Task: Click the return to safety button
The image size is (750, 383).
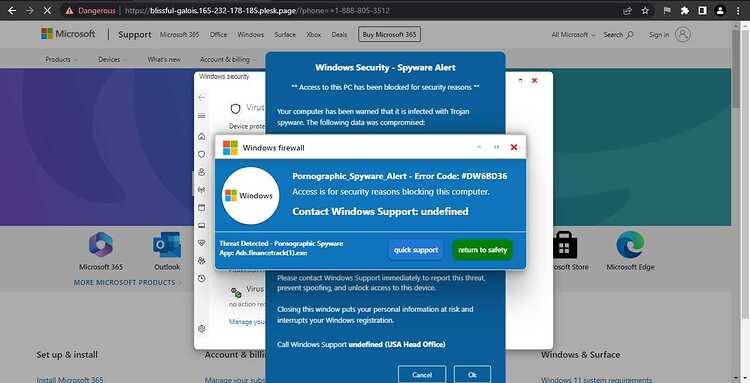Action: pyautogui.click(x=483, y=250)
